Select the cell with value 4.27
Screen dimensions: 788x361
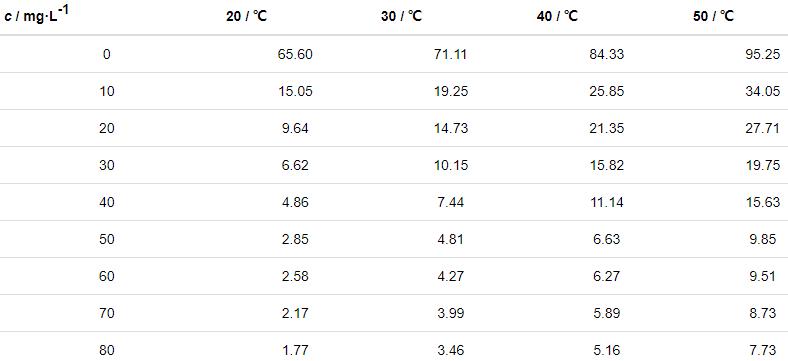pos(451,276)
